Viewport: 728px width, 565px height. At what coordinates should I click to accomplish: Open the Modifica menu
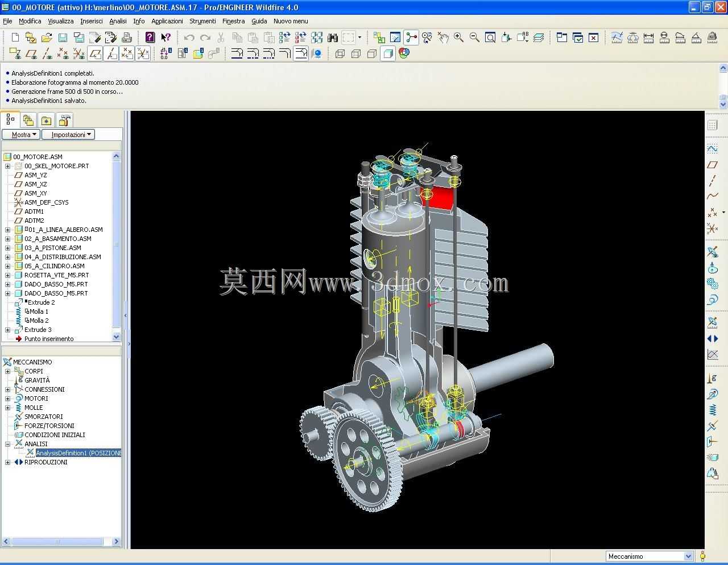[30, 21]
